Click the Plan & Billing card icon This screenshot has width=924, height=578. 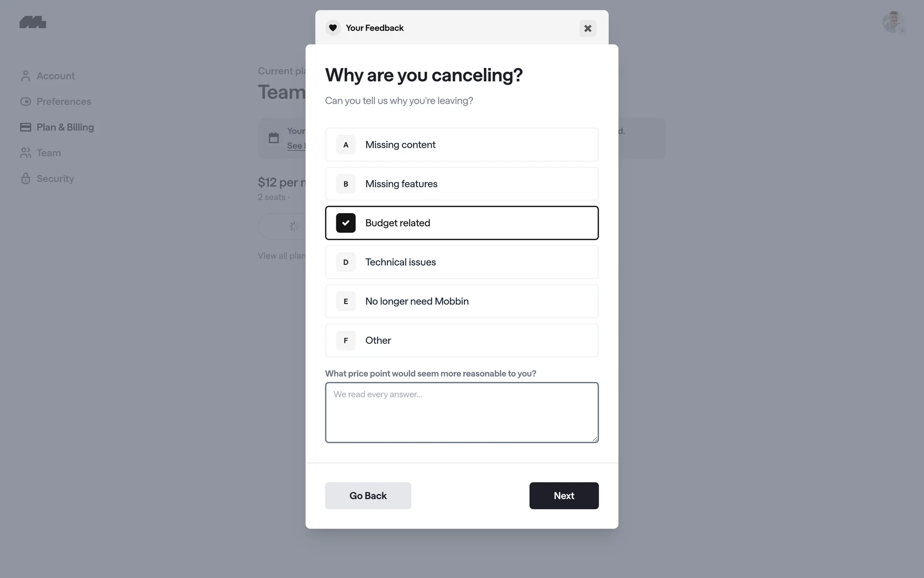tap(26, 127)
